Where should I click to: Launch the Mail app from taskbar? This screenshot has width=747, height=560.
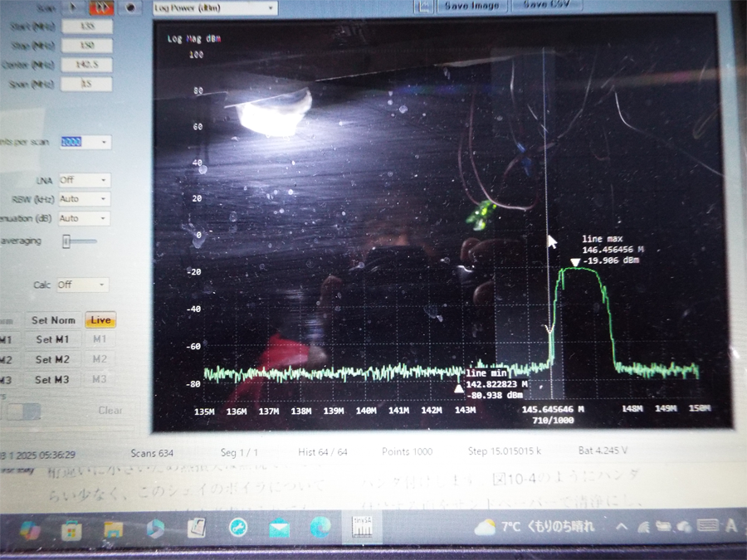pos(280,527)
